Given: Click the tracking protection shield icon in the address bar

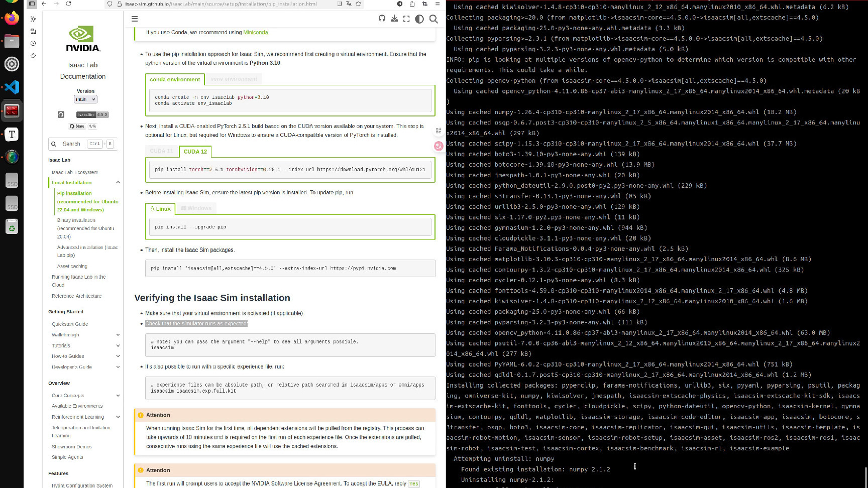Looking at the screenshot, I should coord(110,4).
